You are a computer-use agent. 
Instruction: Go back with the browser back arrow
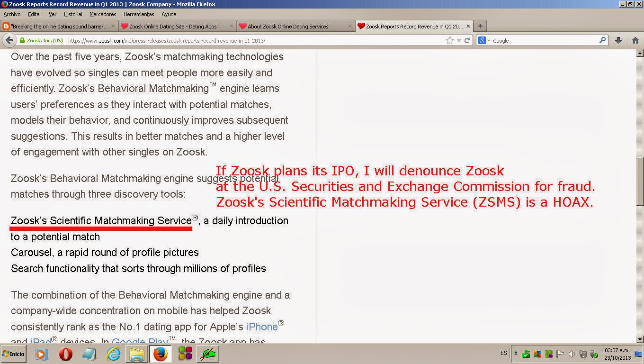[9, 40]
